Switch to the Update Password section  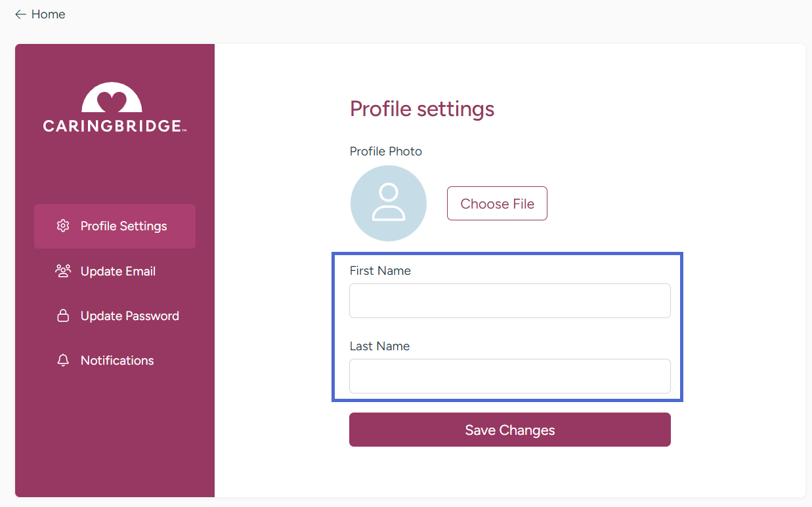129,315
